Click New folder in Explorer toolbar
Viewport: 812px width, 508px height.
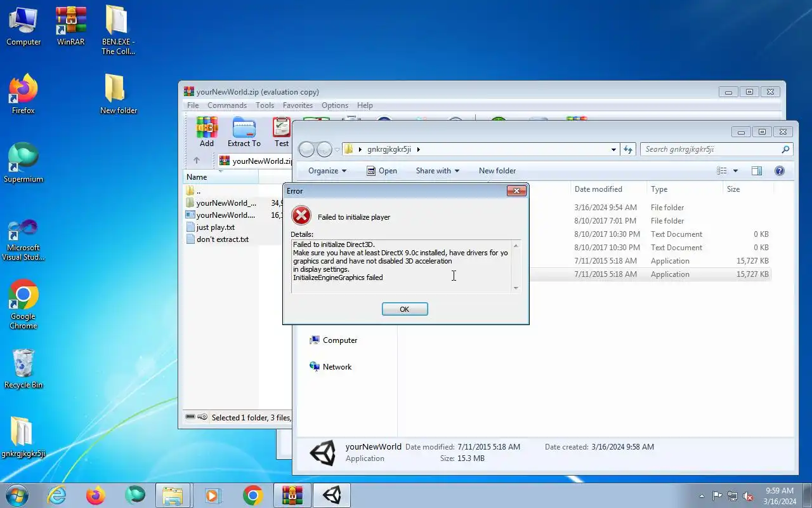tap(497, 171)
